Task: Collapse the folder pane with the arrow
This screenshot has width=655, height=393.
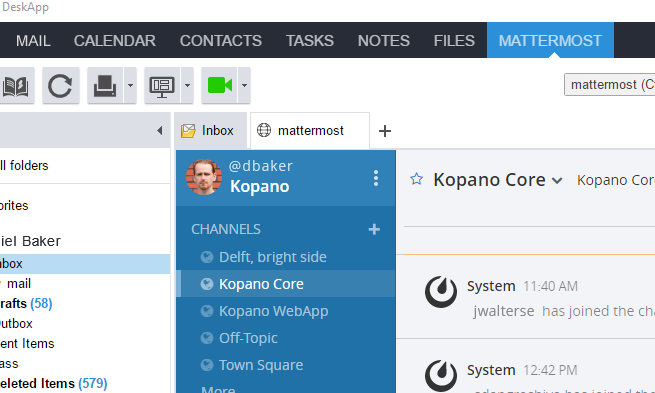Action: click(160, 131)
